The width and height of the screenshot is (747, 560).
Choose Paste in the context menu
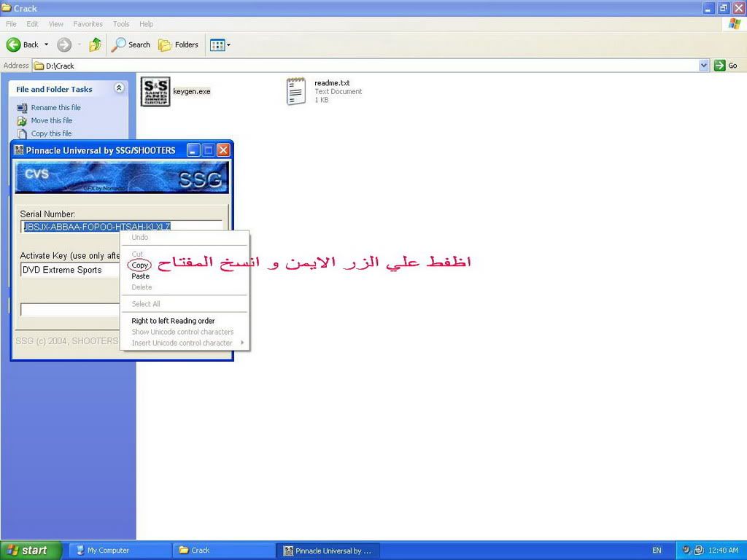point(141,276)
